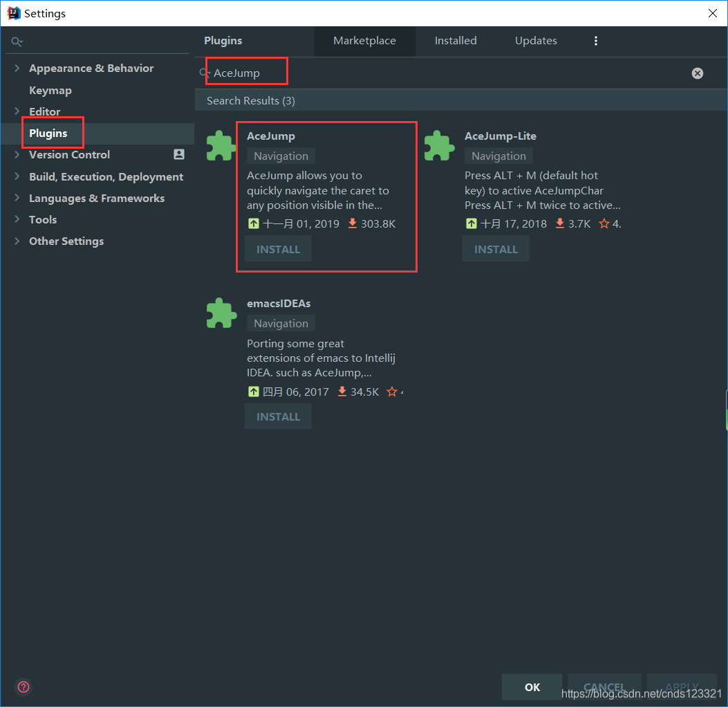
Task: Switch to the Installed tab
Action: tap(456, 41)
